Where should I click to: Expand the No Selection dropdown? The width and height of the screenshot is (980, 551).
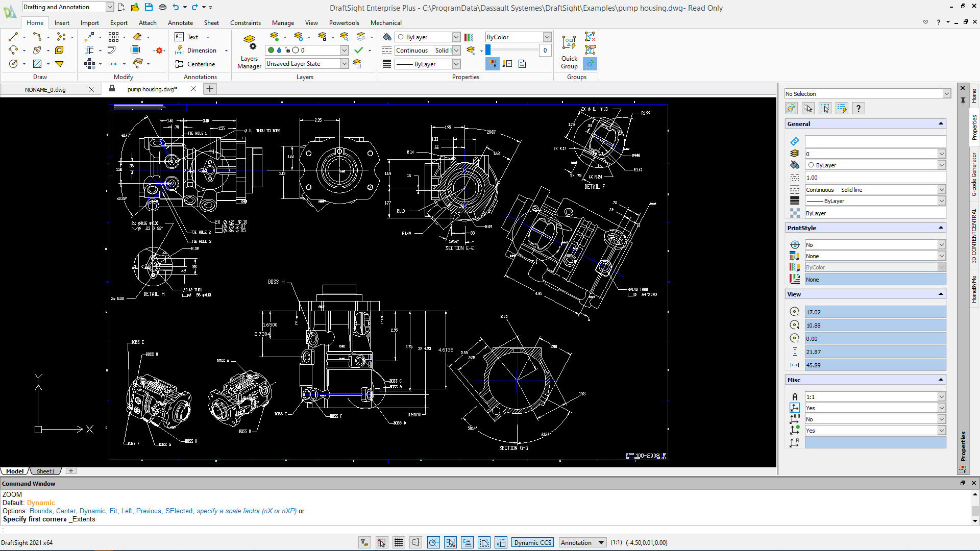(x=947, y=94)
